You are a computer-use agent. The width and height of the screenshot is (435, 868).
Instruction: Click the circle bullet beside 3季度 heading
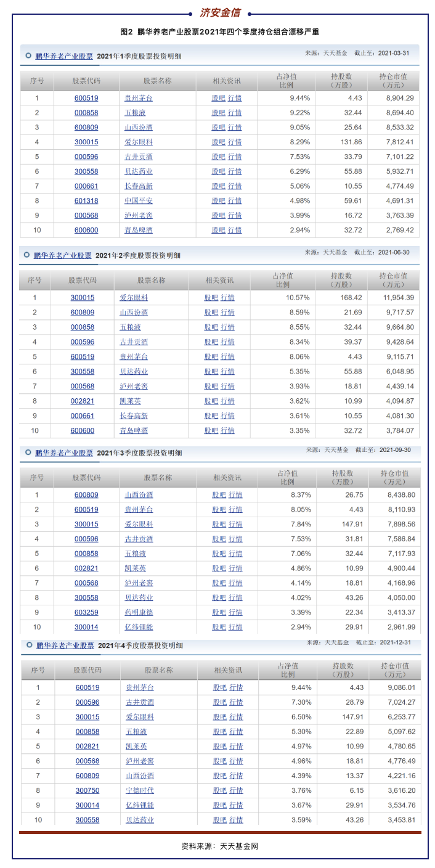28,452
